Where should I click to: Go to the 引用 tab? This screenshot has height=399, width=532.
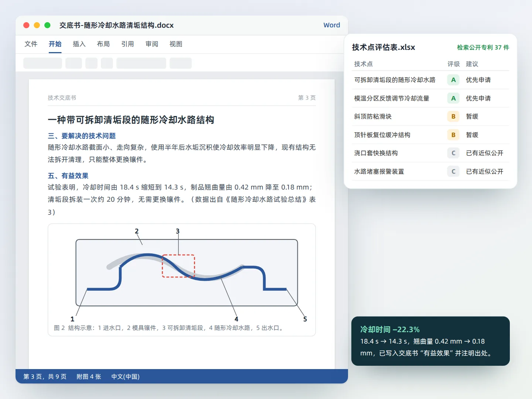pos(127,44)
